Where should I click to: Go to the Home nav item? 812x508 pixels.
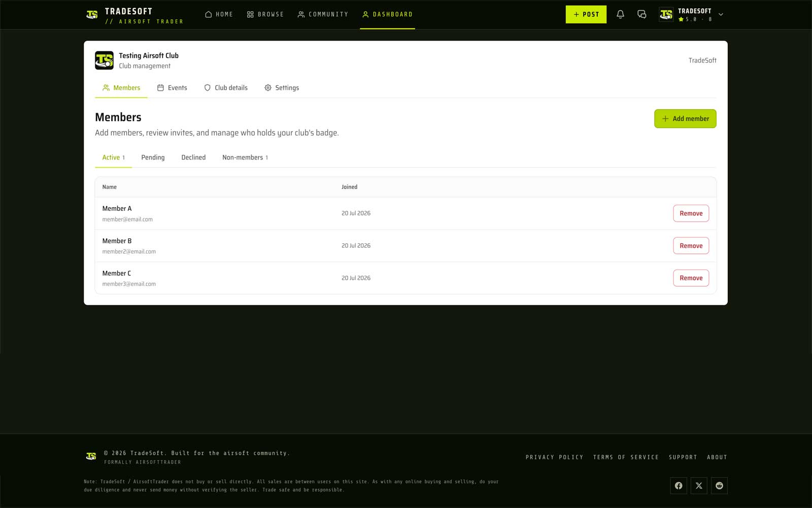coord(219,14)
